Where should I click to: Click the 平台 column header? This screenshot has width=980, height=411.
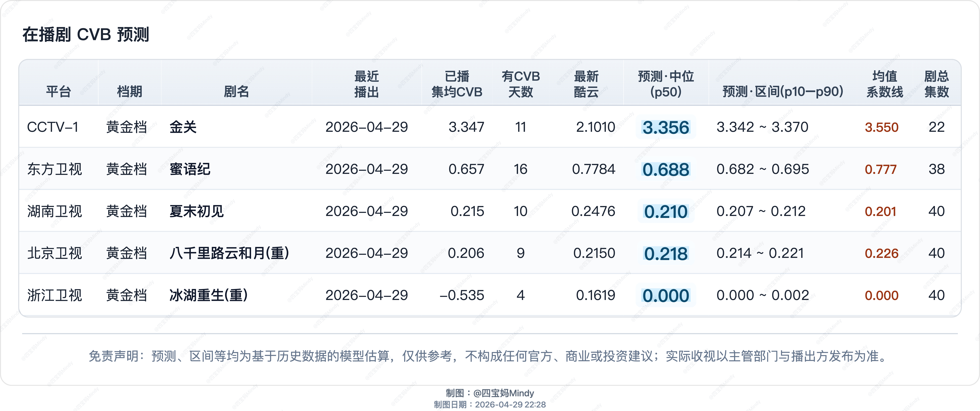[59, 91]
